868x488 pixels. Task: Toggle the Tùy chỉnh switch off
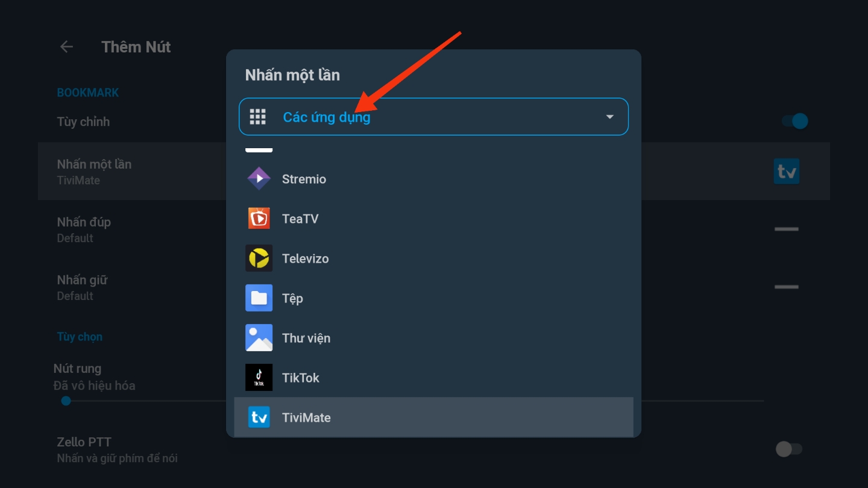(x=795, y=121)
